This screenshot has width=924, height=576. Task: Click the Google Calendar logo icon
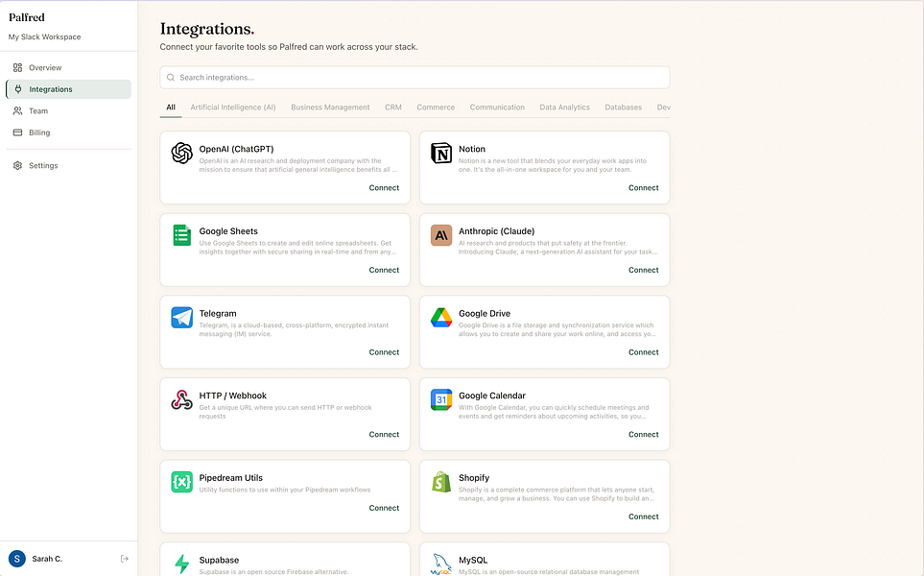click(441, 399)
